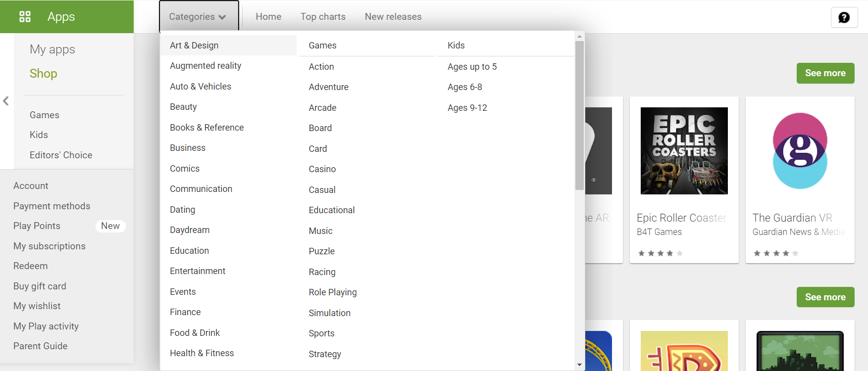This screenshot has width=868, height=371.
Task: Click the dropdown scrollbar down arrow
Action: 579,365
